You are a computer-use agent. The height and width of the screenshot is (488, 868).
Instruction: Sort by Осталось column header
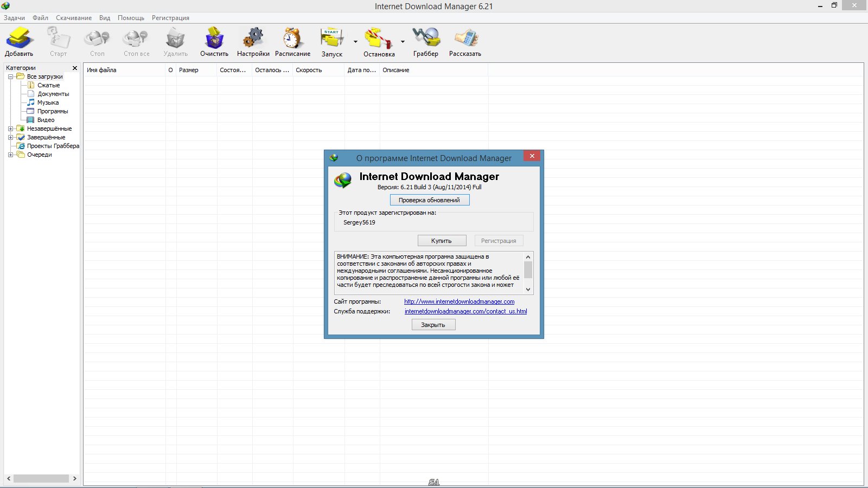(272, 70)
